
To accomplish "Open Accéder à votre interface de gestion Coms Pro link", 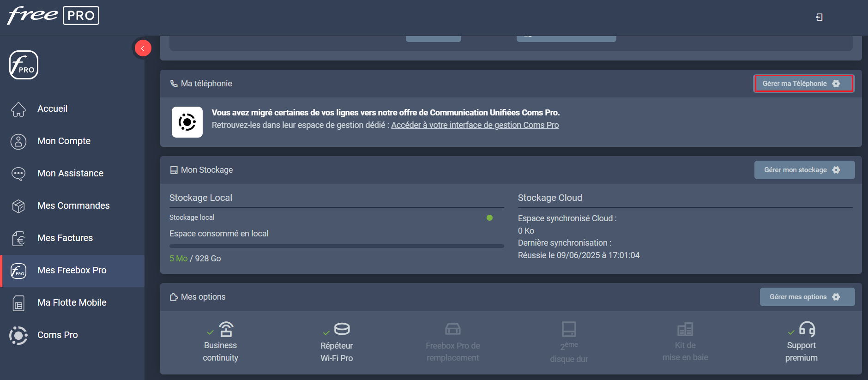I will pos(475,125).
